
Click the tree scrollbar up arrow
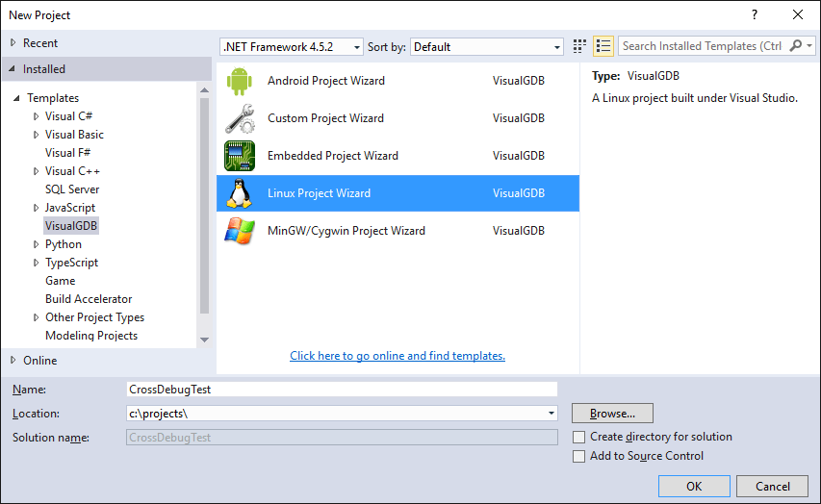[x=204, y=90]
